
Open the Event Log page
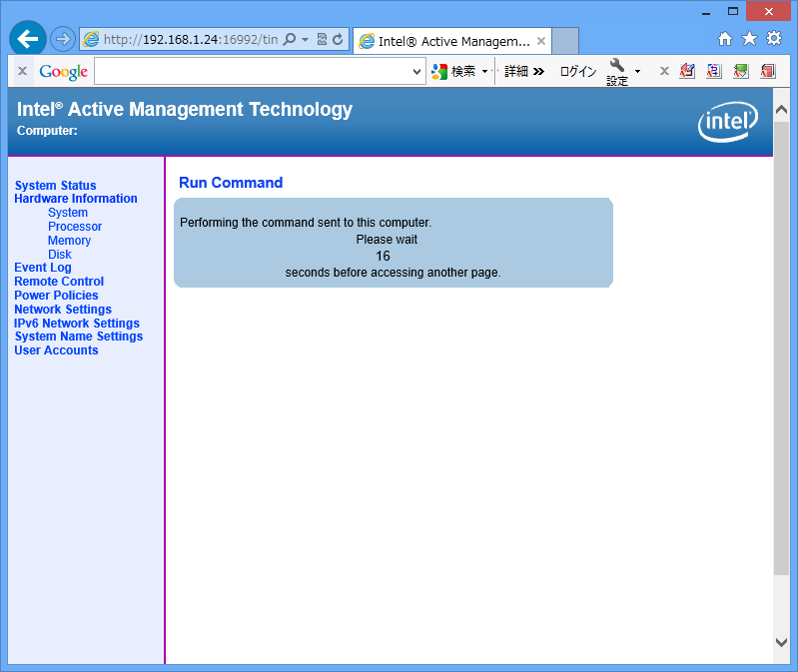pos(43,268)
